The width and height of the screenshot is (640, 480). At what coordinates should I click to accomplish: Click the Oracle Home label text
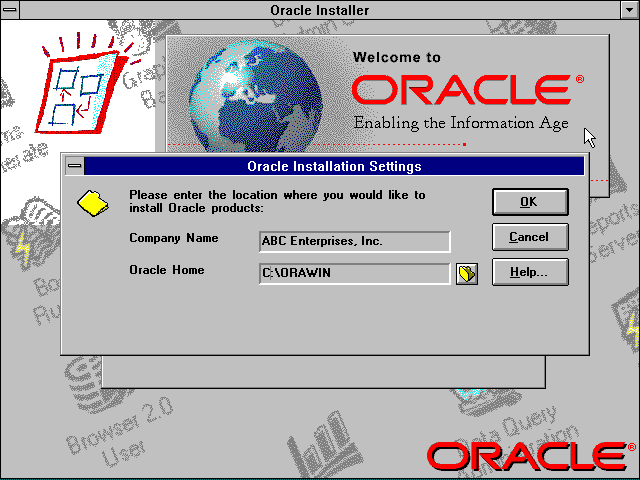tap(166, 270)
